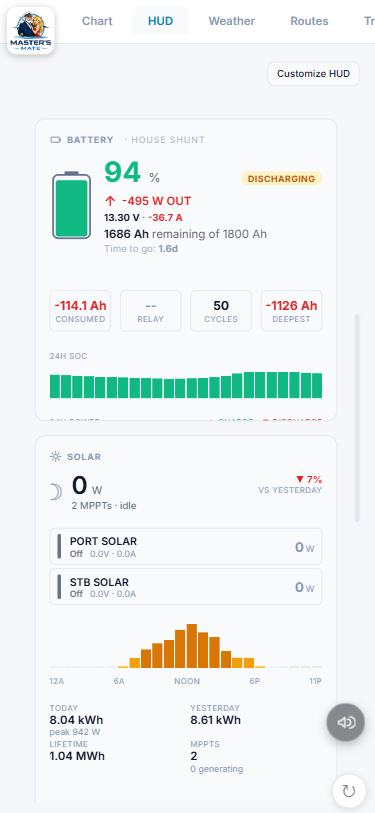Select the HUD tab

(160, 21)
